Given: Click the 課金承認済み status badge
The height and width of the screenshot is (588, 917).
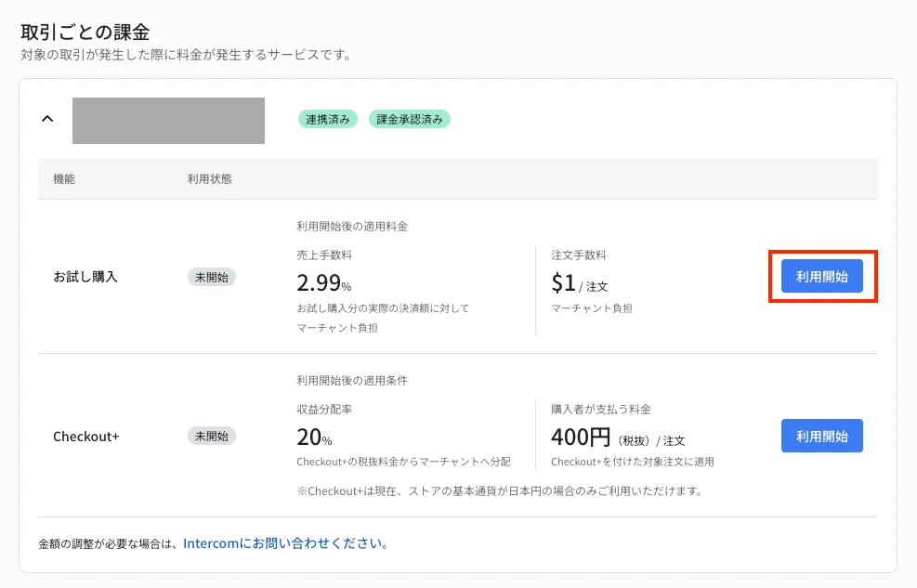Looking at the screenshot, I should pyautogui.click(x=410, y=119).
